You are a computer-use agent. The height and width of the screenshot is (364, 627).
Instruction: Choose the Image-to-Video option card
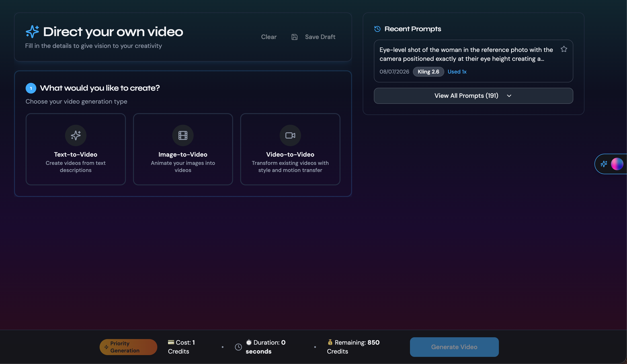click(183, 149)
